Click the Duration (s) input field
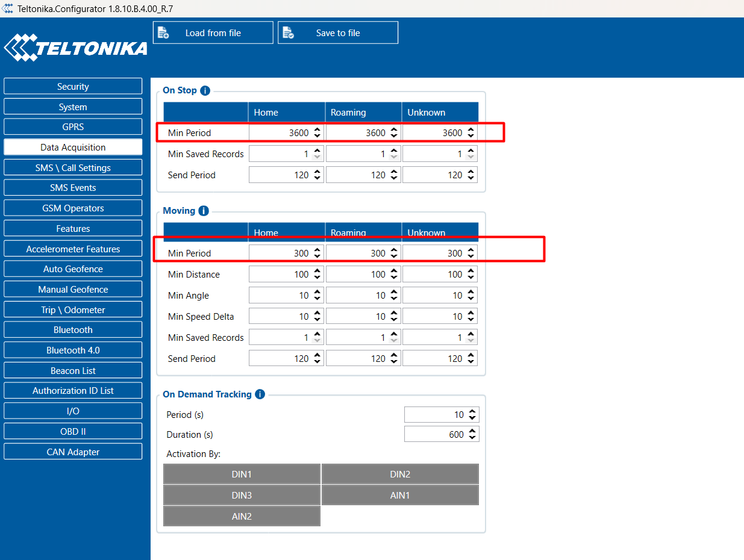The image size is (744, 560). (x=435, y=434)
